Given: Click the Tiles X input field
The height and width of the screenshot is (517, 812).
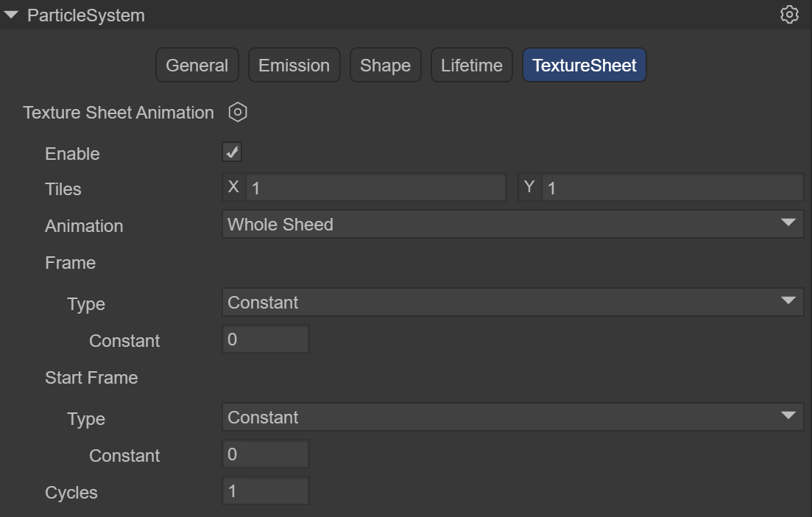Looking at the screenshot, I should click(x=375, y=188).
